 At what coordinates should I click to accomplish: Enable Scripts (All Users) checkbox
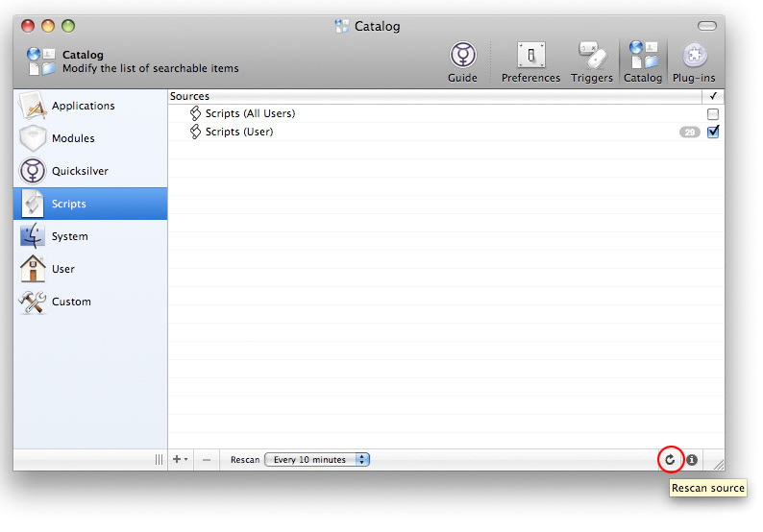pos(713,114)
